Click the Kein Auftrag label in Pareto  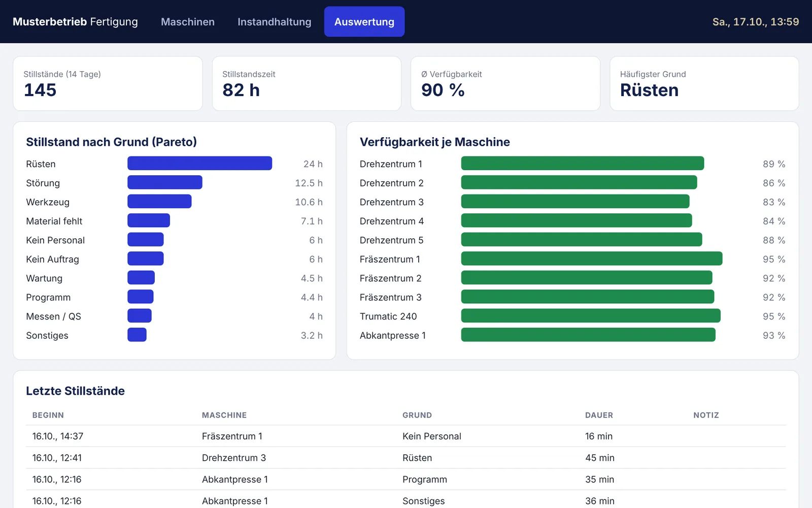point(52,259)
